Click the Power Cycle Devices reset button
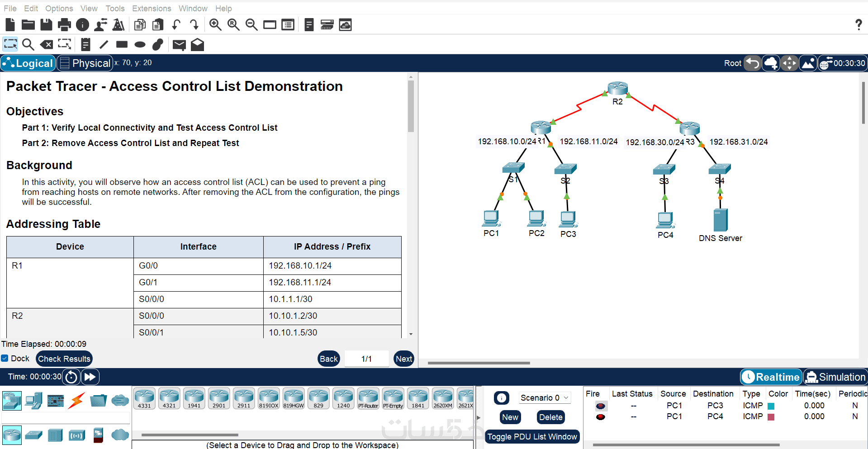868x449 pixels. tap(71, 377)
